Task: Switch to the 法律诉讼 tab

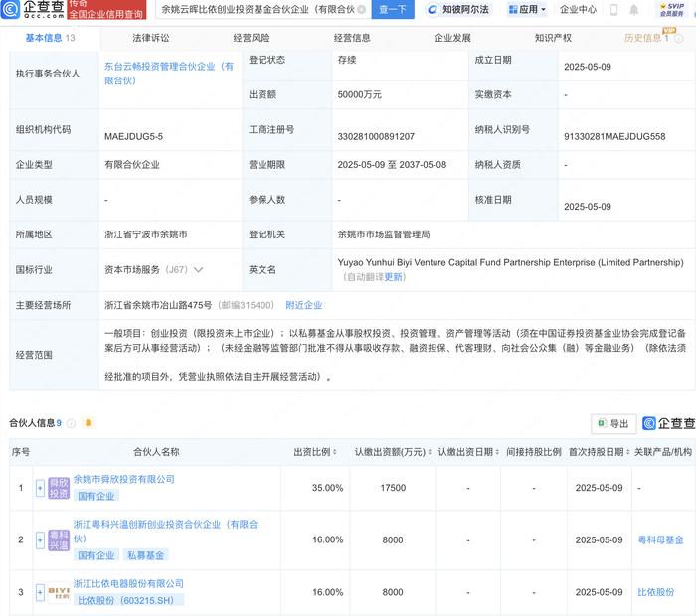Action: [x=151, y=38]
